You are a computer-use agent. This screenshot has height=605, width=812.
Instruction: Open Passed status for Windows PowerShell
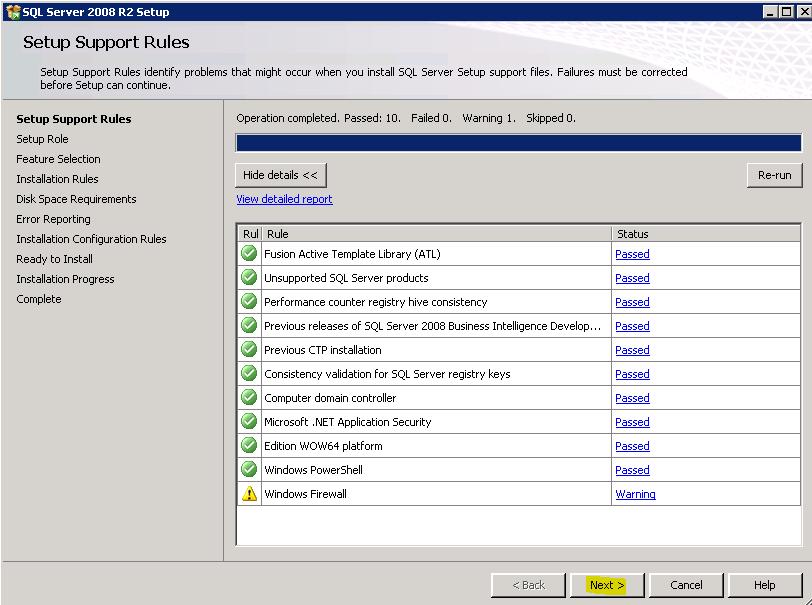(632, 470)
